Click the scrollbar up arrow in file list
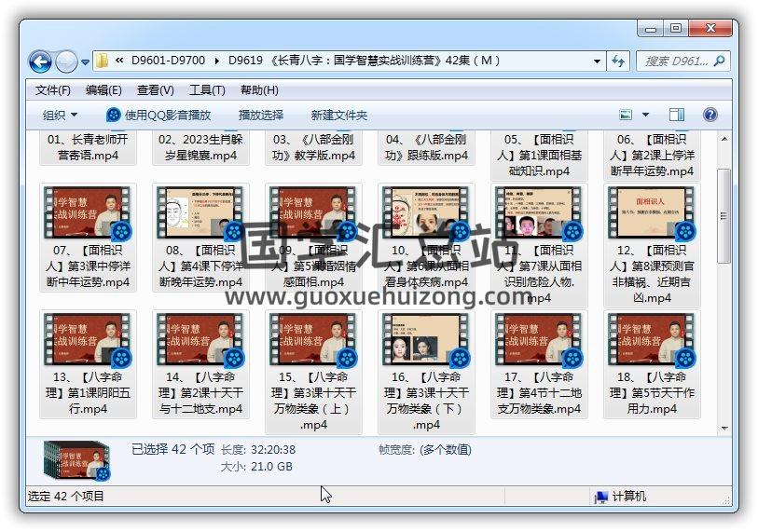This screenshot has width=758, height=532. click(724, 139)
